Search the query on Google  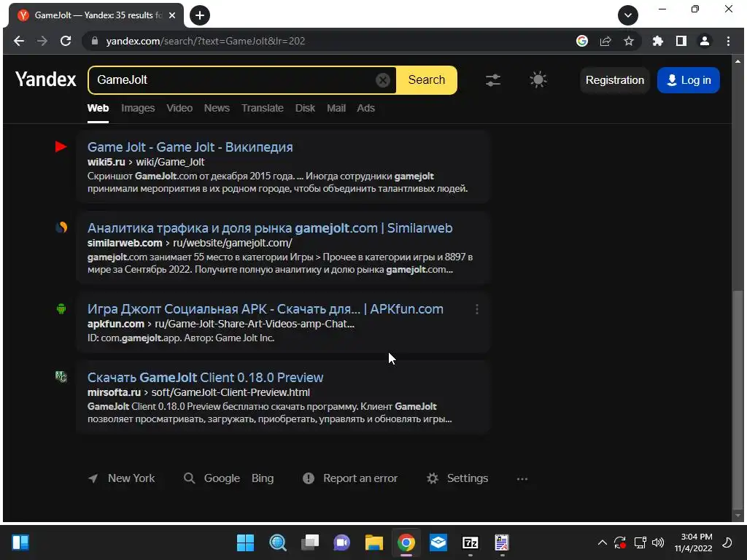(x=222, y=478)
